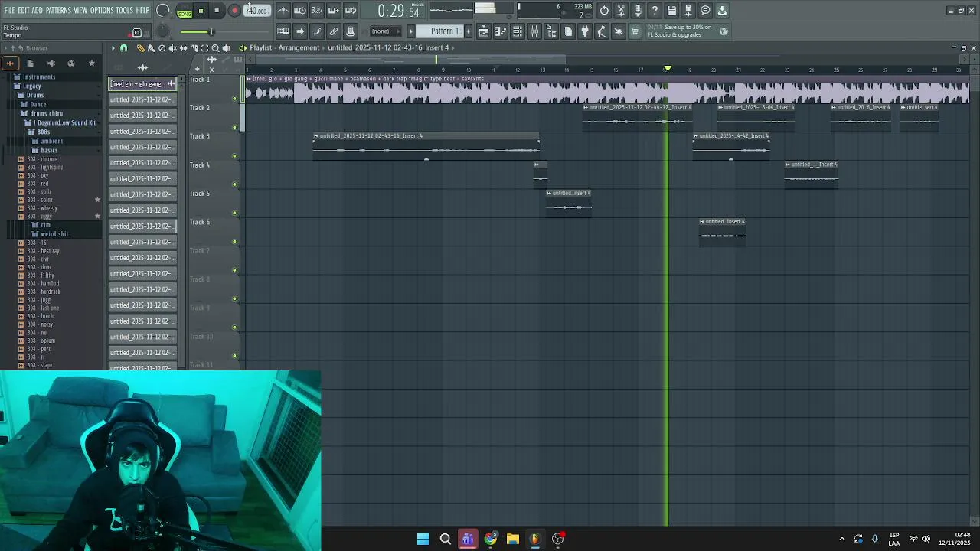
Task: Open the EDIT menu
Action: 24,10
